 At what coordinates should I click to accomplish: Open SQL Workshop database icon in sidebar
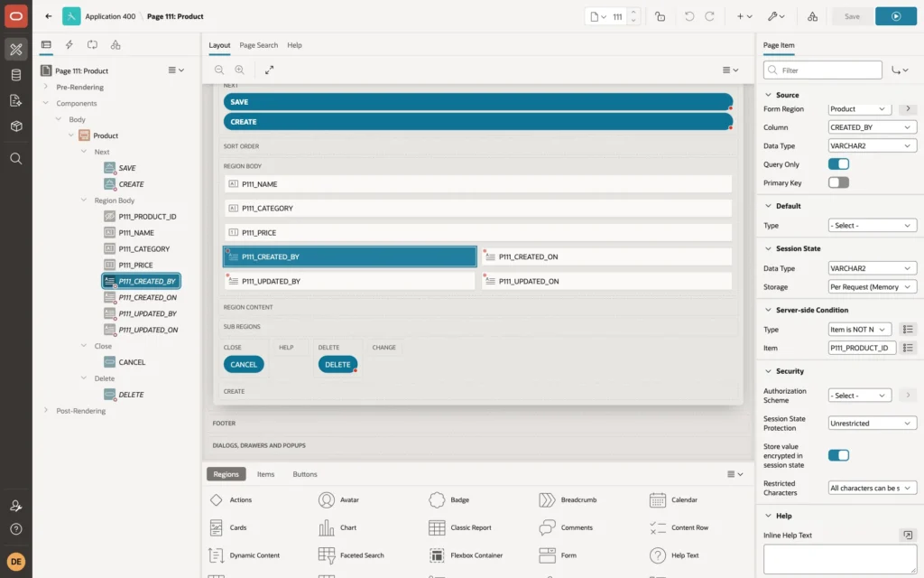coord(16,75)
